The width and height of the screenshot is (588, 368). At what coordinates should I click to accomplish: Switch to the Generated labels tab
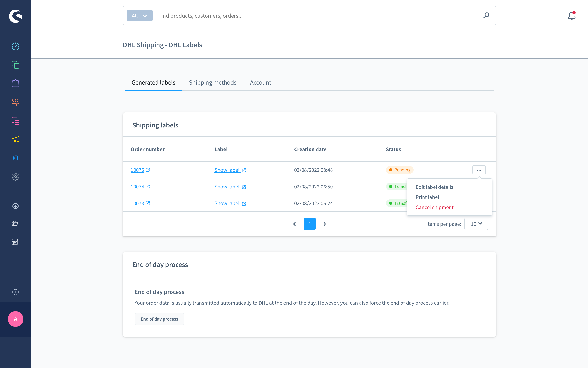(x=153, y=83)
